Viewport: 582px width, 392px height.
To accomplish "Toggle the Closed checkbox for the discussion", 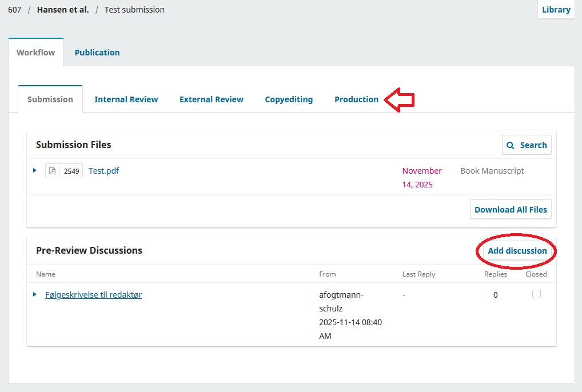I will (x=536, y=294).
